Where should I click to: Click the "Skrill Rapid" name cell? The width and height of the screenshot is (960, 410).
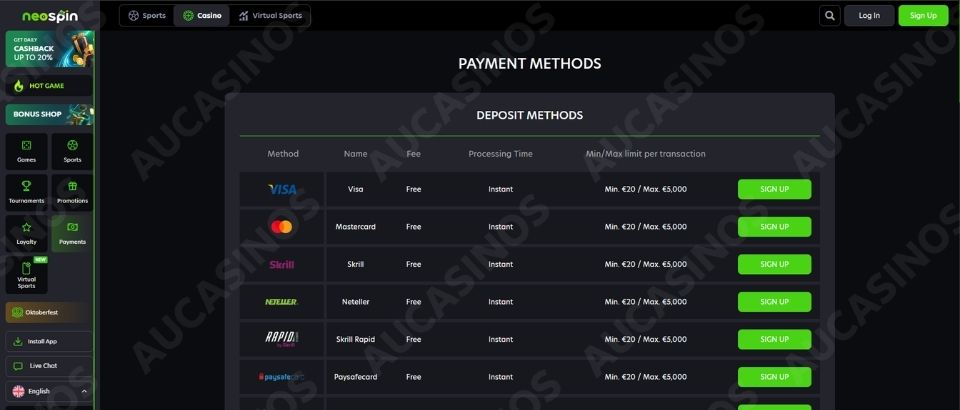(x=356, y=340)
